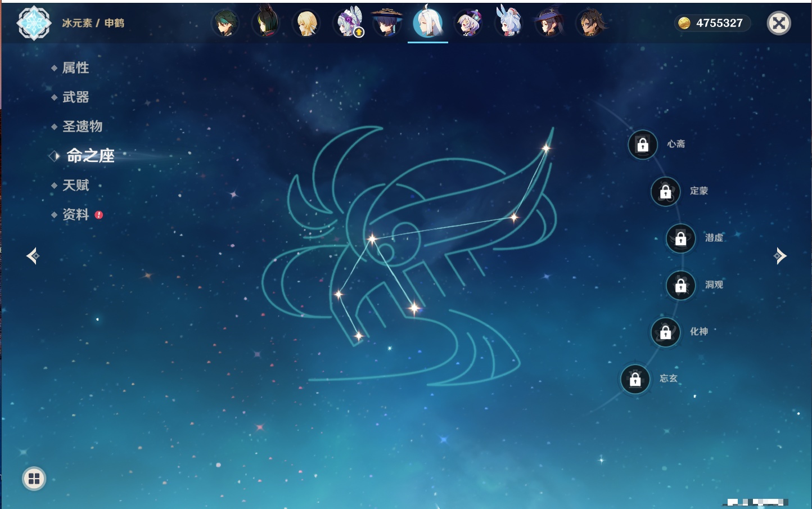Viewport: 812px width, 509px height.
Task: Click the 忘玄 constellation label
Action: point(669,379)
